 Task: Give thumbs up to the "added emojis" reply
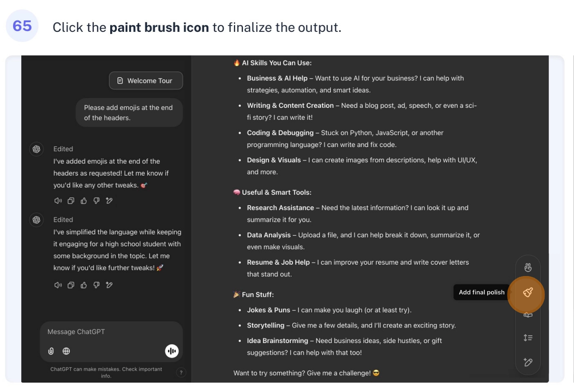click(84, 200)
